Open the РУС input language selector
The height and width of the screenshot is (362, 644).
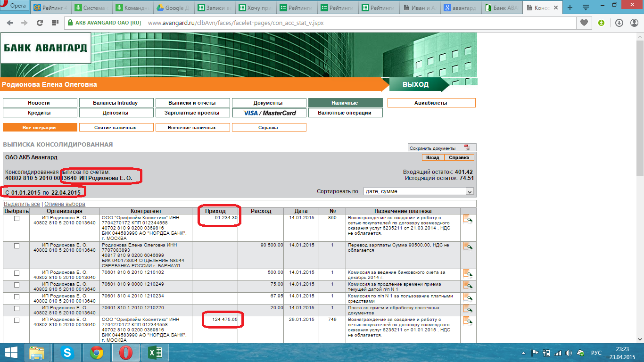(596, 353)
